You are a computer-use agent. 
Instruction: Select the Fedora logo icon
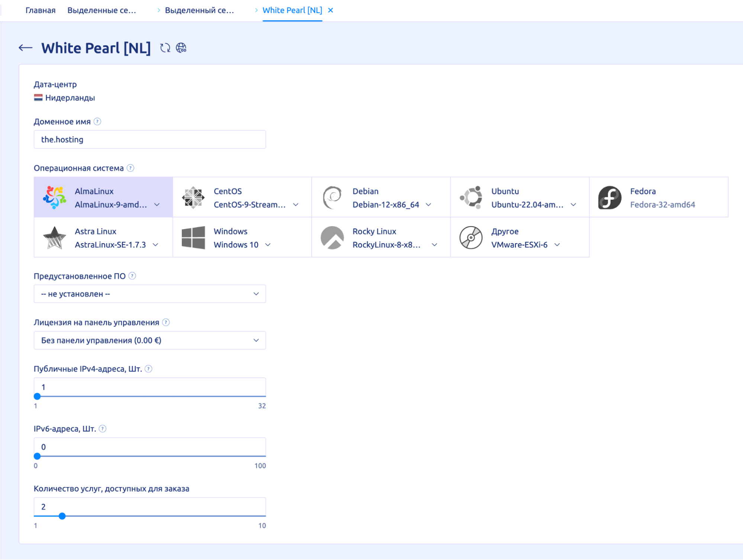(x=610, y=197)
